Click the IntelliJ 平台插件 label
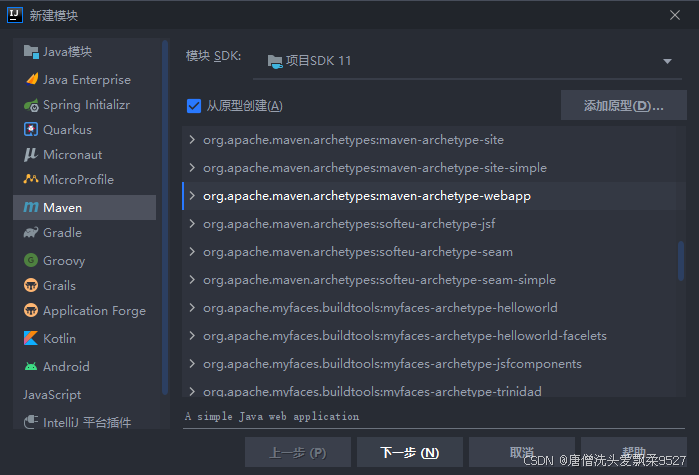The image size is (699, 475). click(87, 422)
